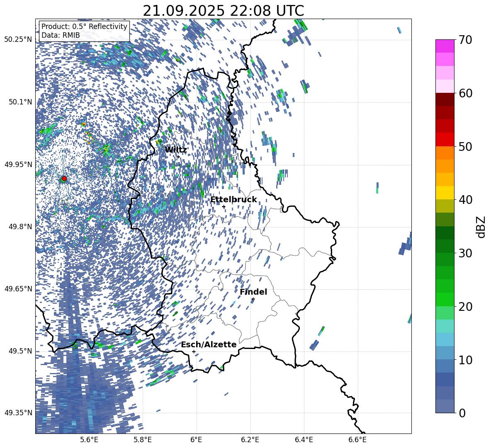The image size is (491, 448).
Task: Click the Esch/Alzette city label
Action: (209, 345)
